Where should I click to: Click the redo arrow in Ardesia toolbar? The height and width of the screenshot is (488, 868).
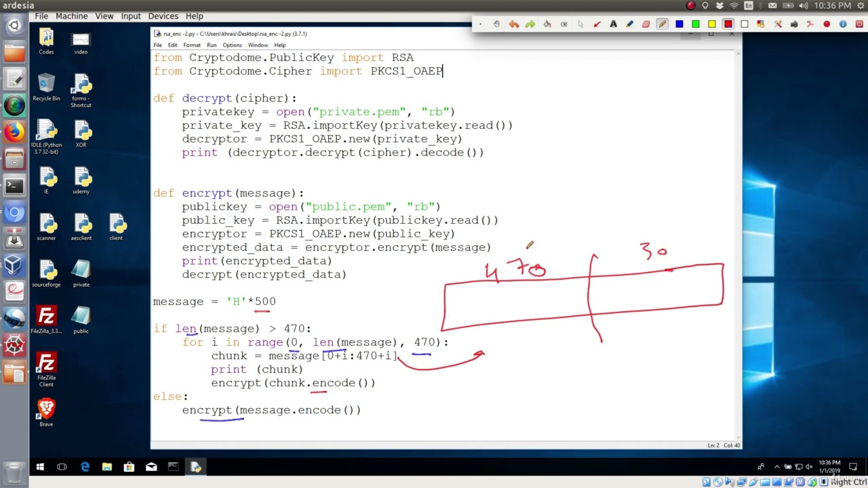(x=530, y=24)
